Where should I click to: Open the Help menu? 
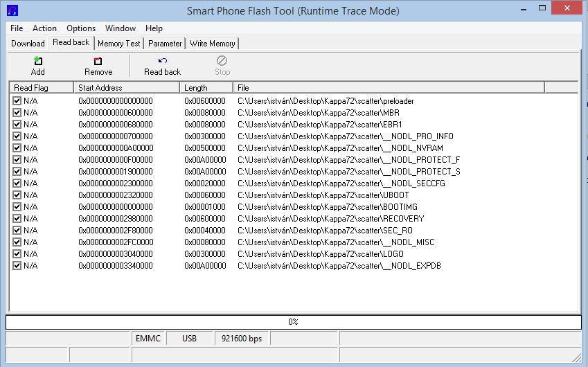click(x=154, y=28)
